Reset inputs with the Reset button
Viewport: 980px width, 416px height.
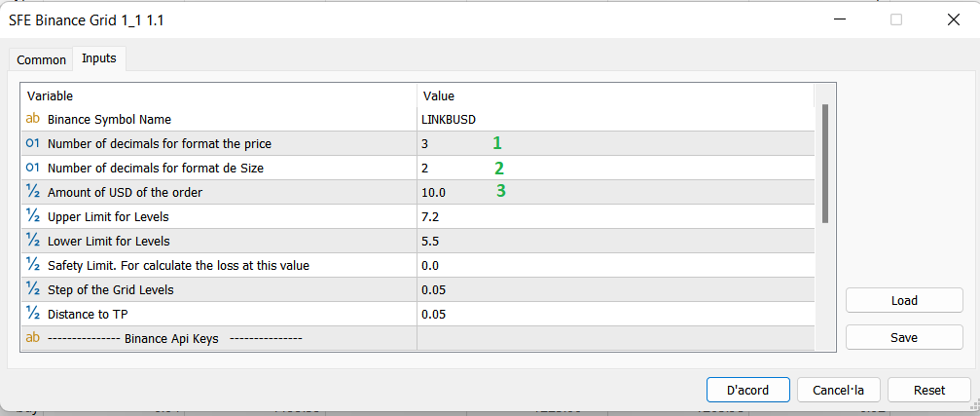(x=928, y=390)
